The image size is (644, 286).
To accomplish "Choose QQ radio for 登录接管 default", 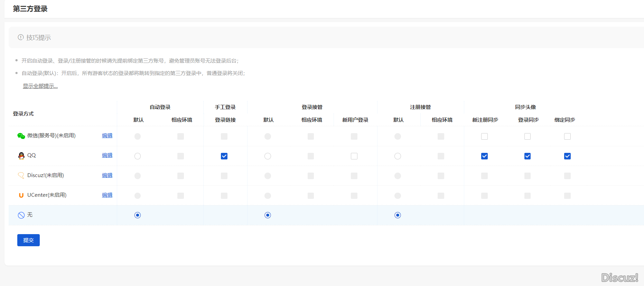I will pos(268,156).
